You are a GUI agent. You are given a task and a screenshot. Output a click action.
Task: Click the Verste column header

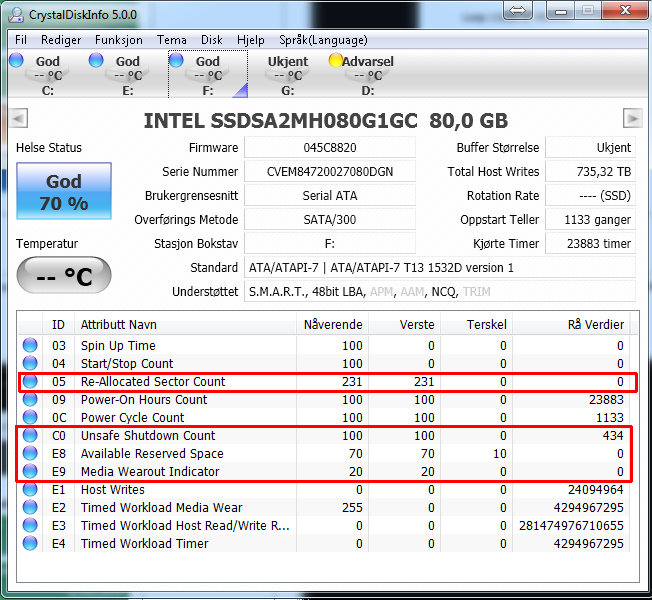point(405,324)
